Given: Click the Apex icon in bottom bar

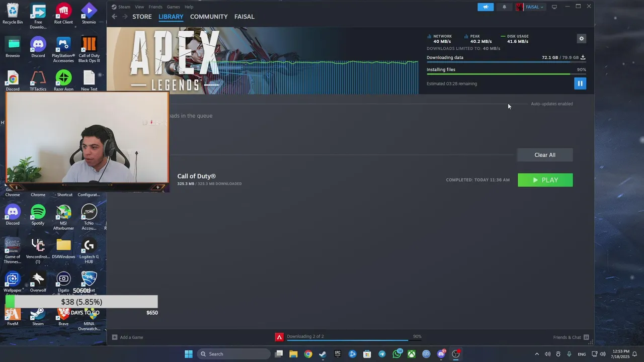Looking at the screenshot, I should 279,337.
